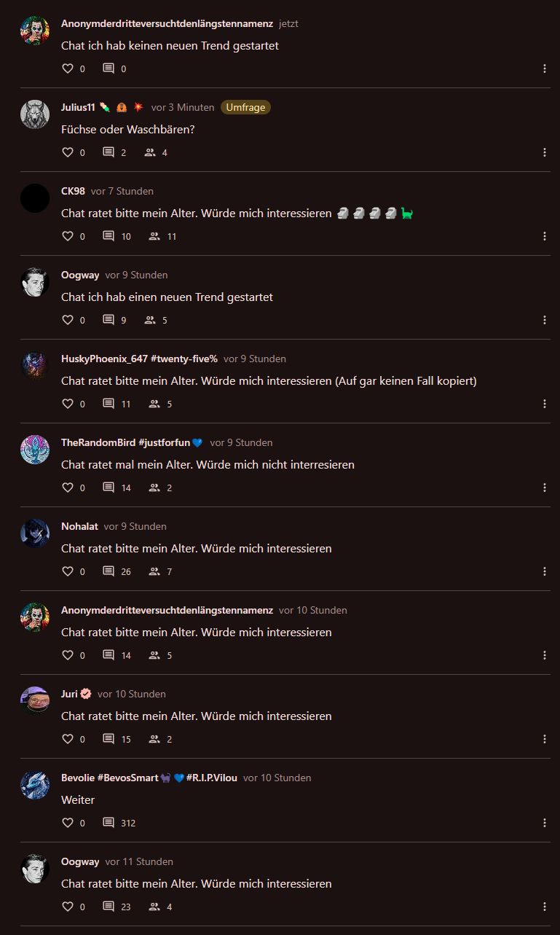Click the Umfrage badge on Julius11's post
The image size is (560, 935).
click(245, 107)
